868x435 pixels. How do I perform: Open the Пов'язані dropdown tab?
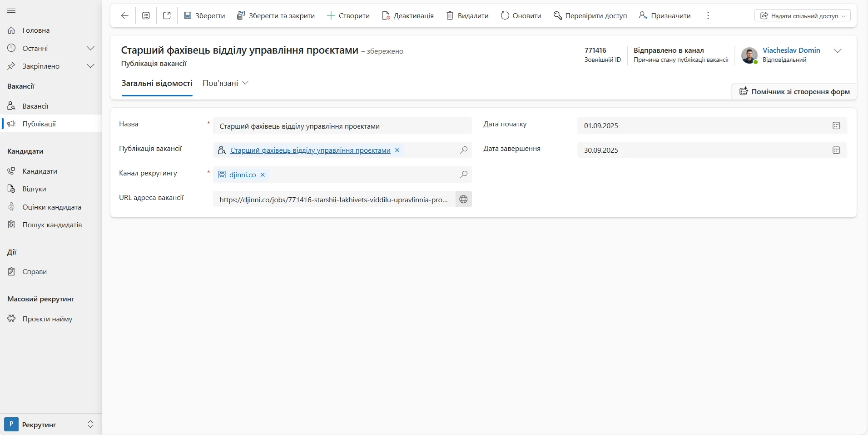pos(225,83)
